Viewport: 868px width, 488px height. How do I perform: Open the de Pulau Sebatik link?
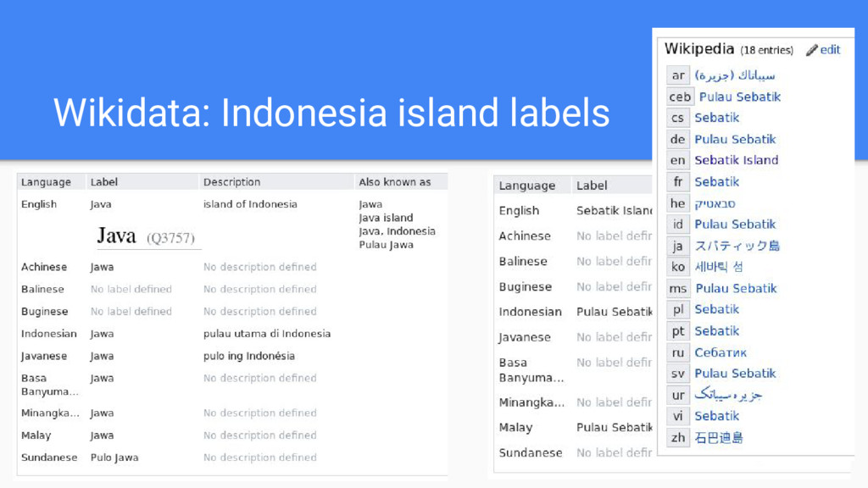click(x=735, y=140)
